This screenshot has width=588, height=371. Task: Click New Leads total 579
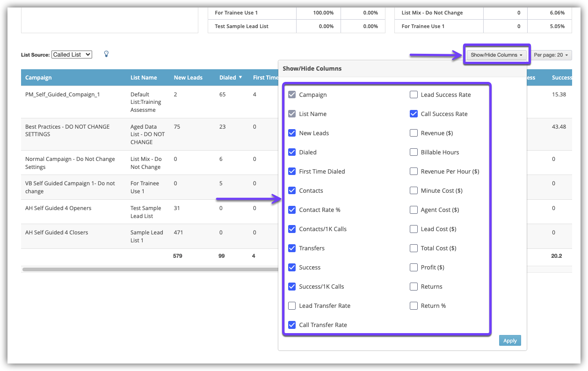click(x=177, y=256)
